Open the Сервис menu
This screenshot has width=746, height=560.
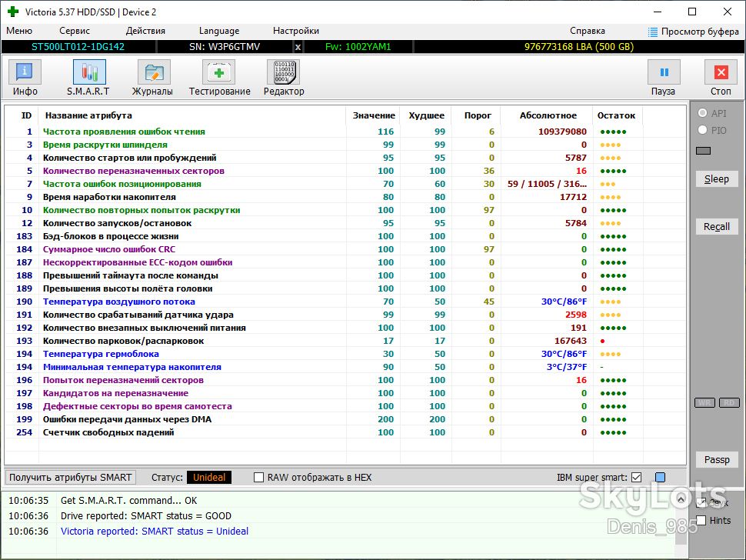[75, 31]
